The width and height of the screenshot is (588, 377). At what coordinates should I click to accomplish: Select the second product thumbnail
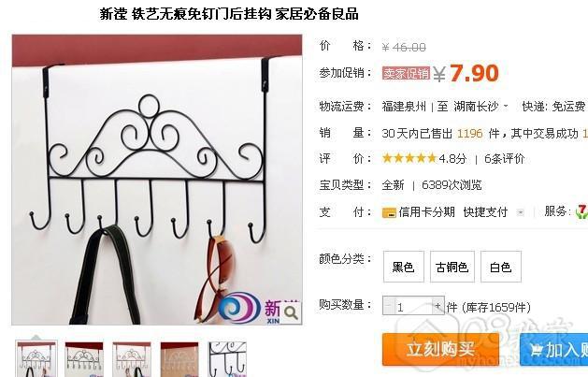84,359
